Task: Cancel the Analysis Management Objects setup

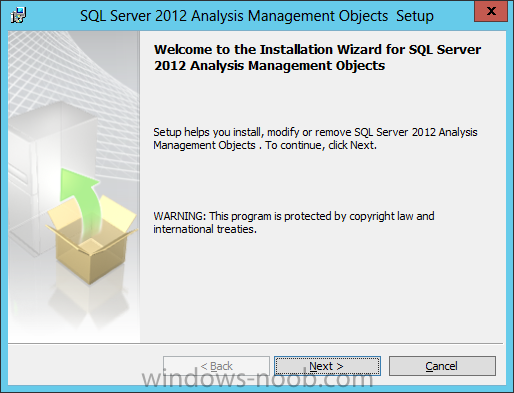Action: click(442, 366)
